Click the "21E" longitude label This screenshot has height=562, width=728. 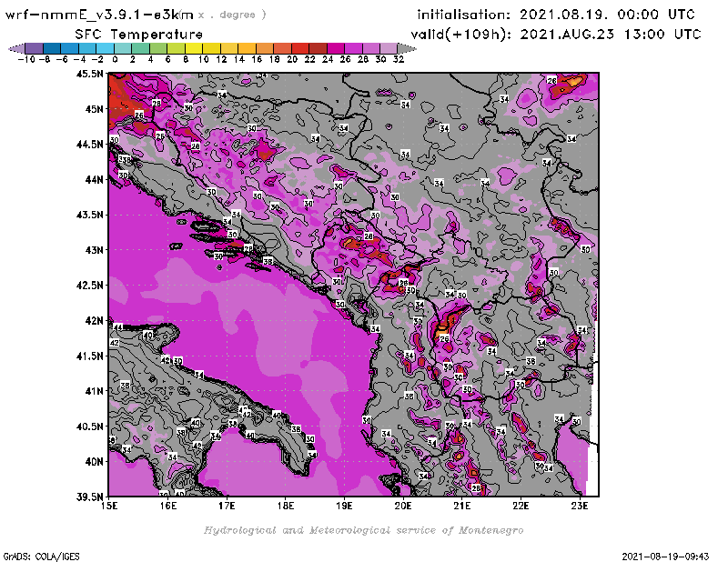point(462,506)
